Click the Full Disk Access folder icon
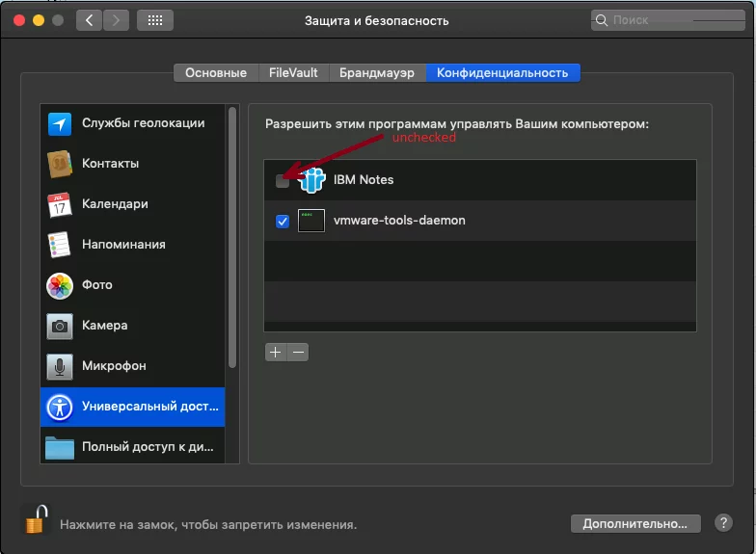756x554 pixels. coord(60,447)
